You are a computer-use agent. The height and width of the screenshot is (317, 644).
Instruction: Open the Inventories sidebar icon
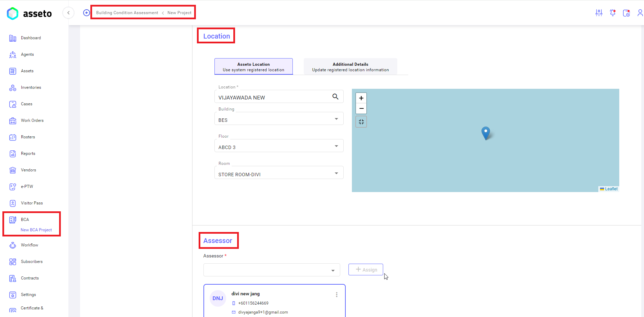pyautogui.click(x=13, y=88)
